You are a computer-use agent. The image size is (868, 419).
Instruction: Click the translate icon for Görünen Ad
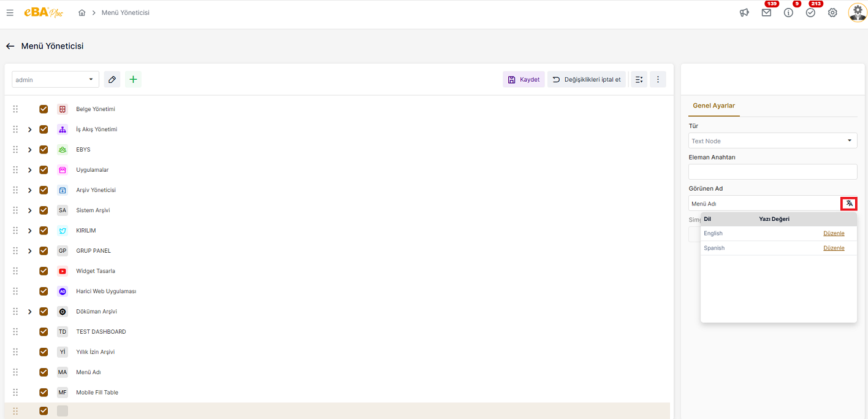[849, 203]
